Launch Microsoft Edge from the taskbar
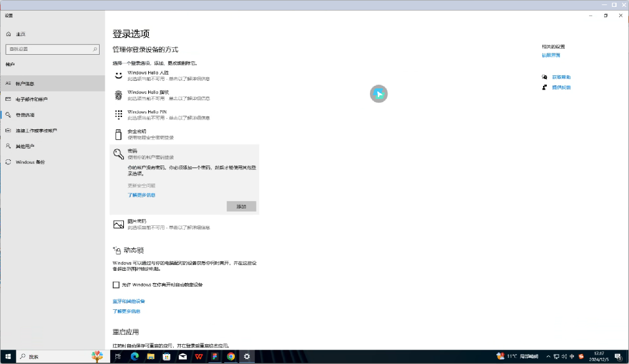 pyautogui.click(x=135, y=357)
